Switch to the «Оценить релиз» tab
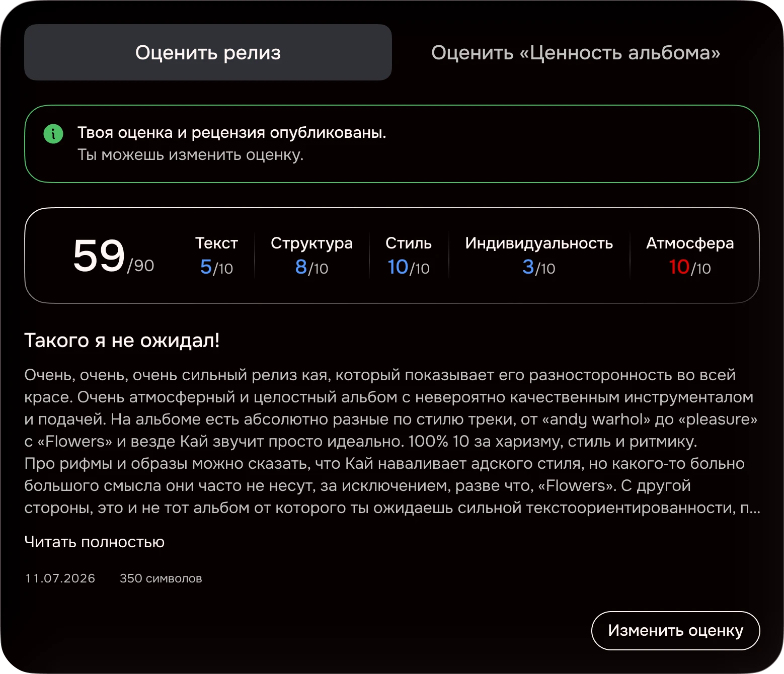This screenshot has height=674, width=784. pyautogui.click(x=208, y=52)
